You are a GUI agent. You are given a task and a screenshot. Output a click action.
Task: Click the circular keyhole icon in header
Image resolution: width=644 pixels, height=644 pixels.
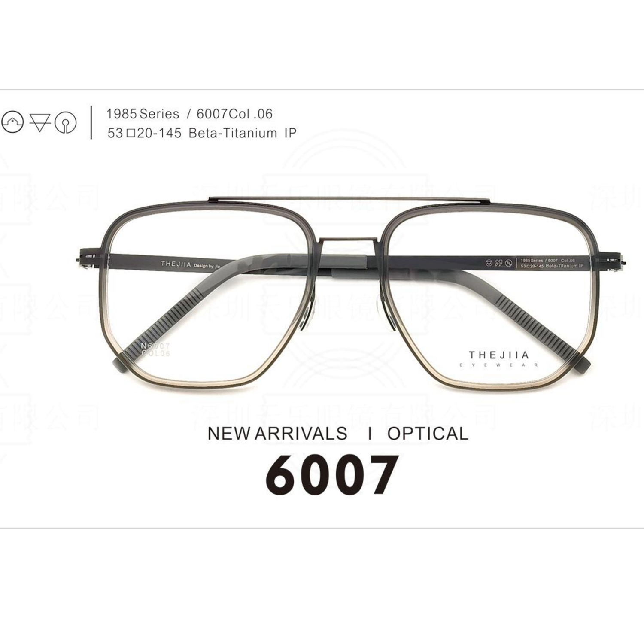pyautogui.click(x=66, y=122)
